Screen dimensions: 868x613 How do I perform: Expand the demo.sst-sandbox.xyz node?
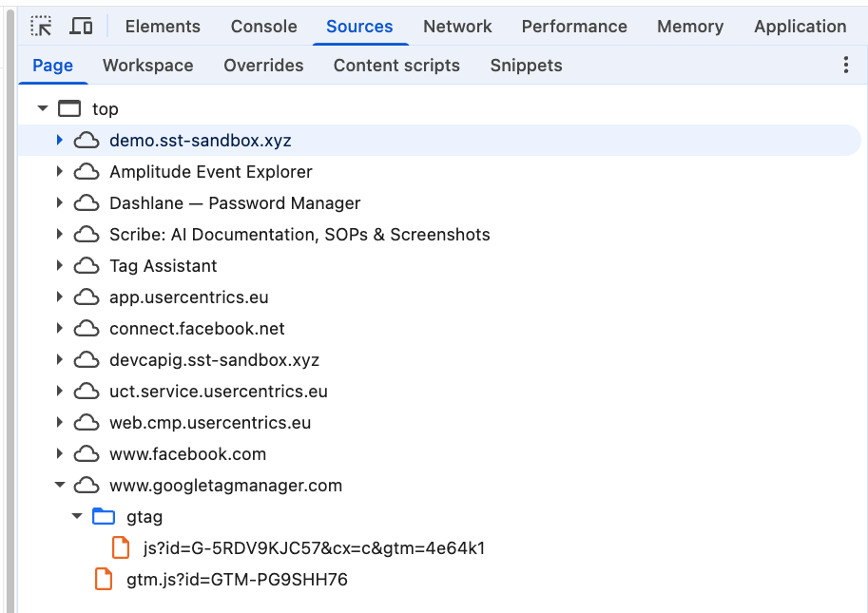[x=59, y=140]
